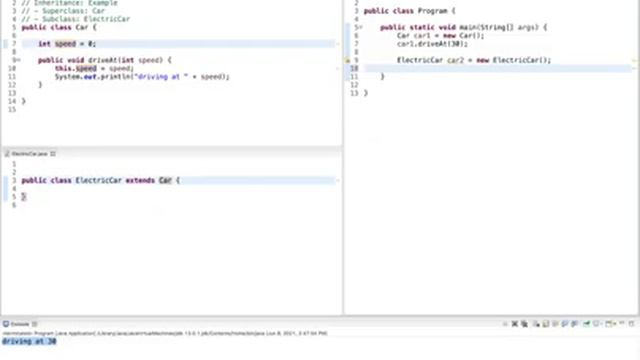Click line number 13 in Program editor
640x360 pixels.
tap(354, 93)
